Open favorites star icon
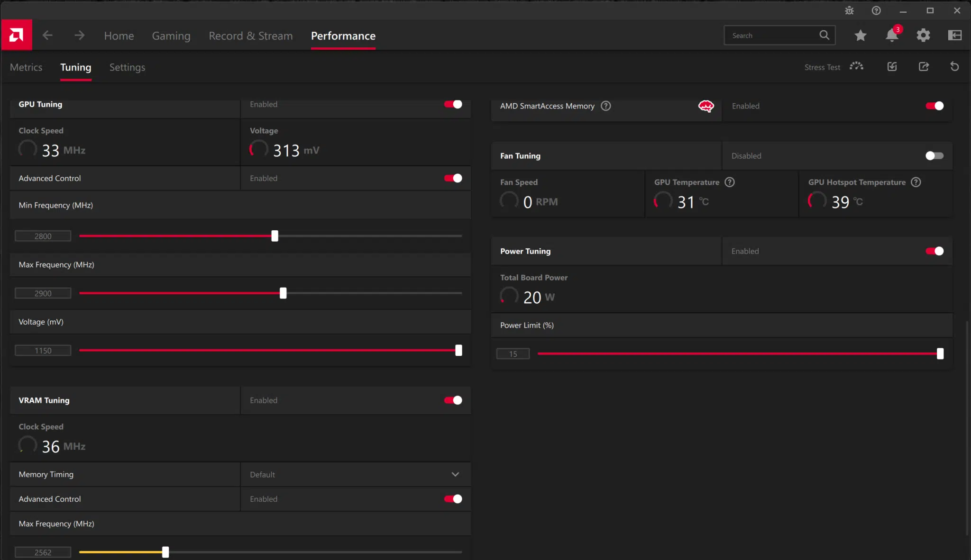The width and height of the screenshot is (971, 560). (861, 35)
